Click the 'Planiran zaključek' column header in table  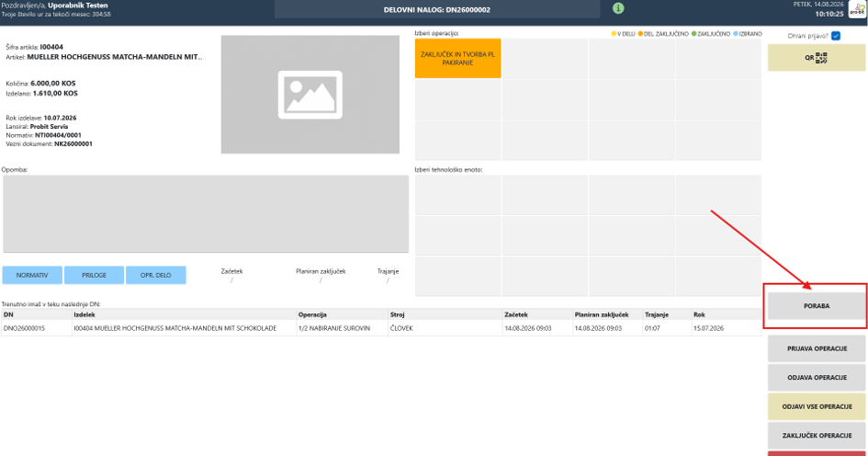point(607,314)
